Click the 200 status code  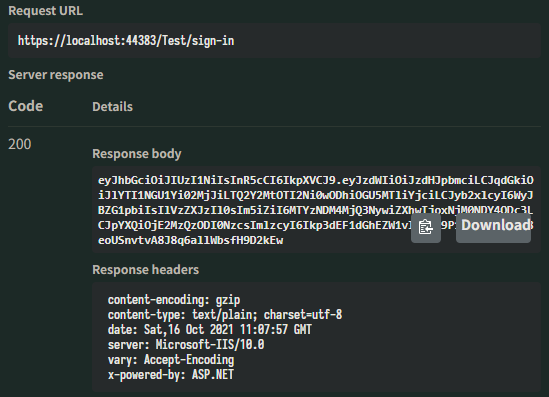pyautogui.click(x=20, y=144)
